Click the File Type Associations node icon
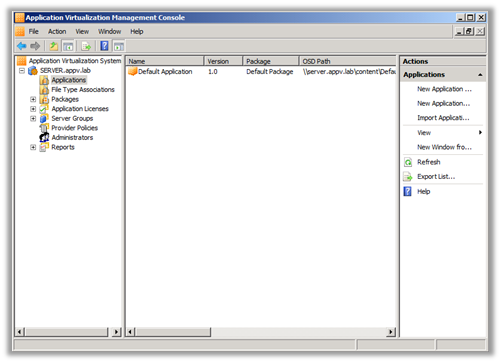501x363 pixels. 44,90
